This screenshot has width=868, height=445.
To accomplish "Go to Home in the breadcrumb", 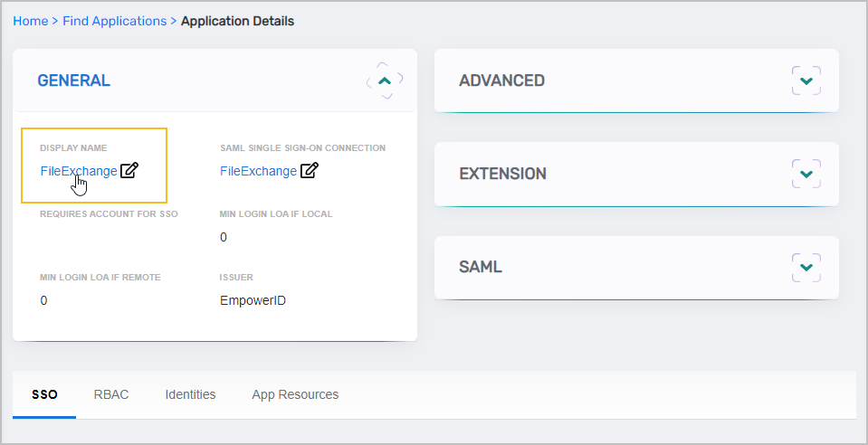I will (30, 21).
